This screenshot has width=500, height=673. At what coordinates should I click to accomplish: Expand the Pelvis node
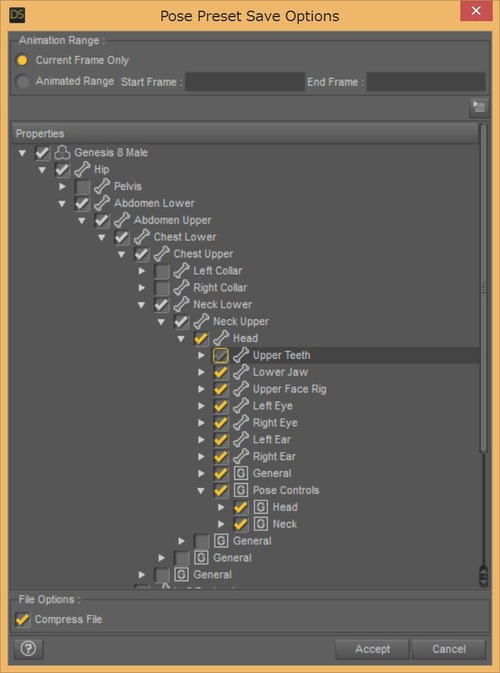pos(62,186)
